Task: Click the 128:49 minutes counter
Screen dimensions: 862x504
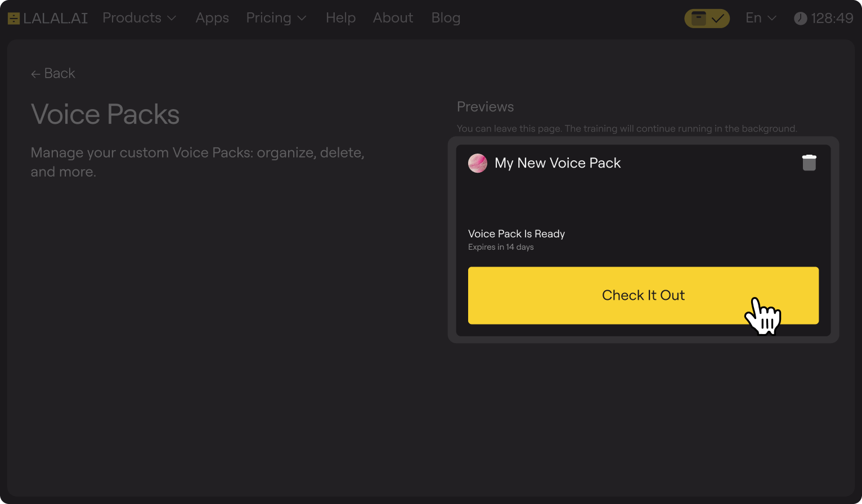Action: (832, 17)
